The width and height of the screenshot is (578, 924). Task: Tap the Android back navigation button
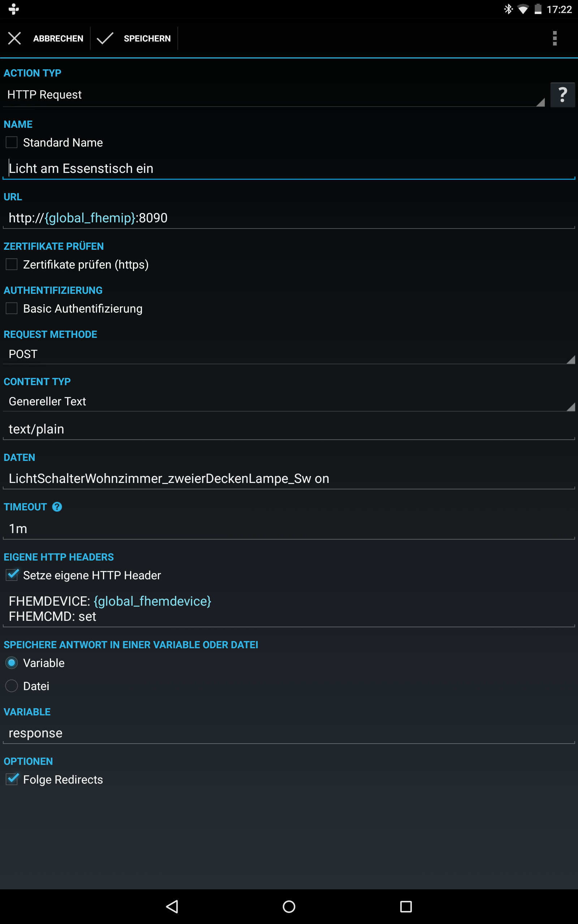pyautogui.click(x=172, y=906)
